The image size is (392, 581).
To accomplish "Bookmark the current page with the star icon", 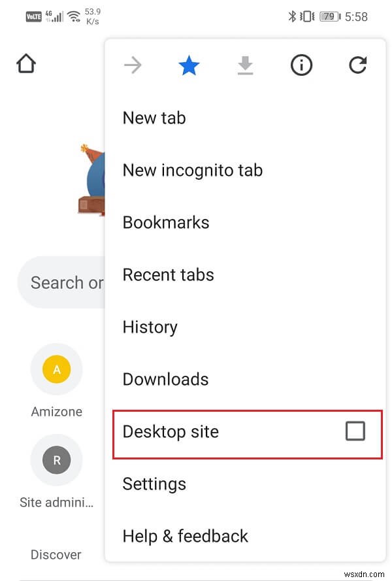I will [x=189, y=65].
